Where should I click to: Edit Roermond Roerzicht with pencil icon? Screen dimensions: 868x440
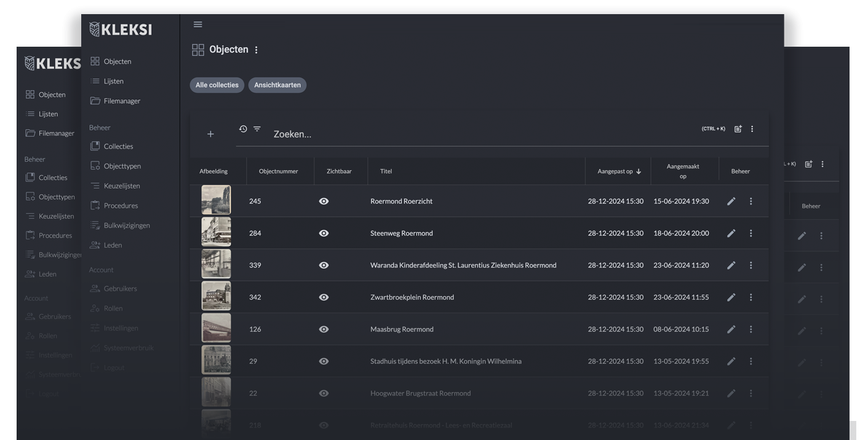pyautogui.click(x=731, y=202)
